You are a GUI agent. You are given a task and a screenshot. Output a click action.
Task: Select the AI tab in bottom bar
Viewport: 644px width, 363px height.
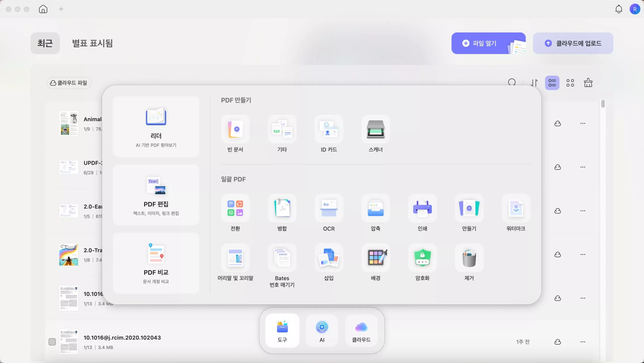(322, 331)
